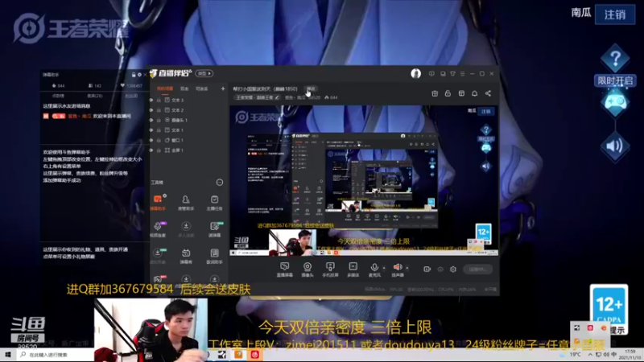
Task: Lock the 全屏 1 source
Action: tap(159, 150)
